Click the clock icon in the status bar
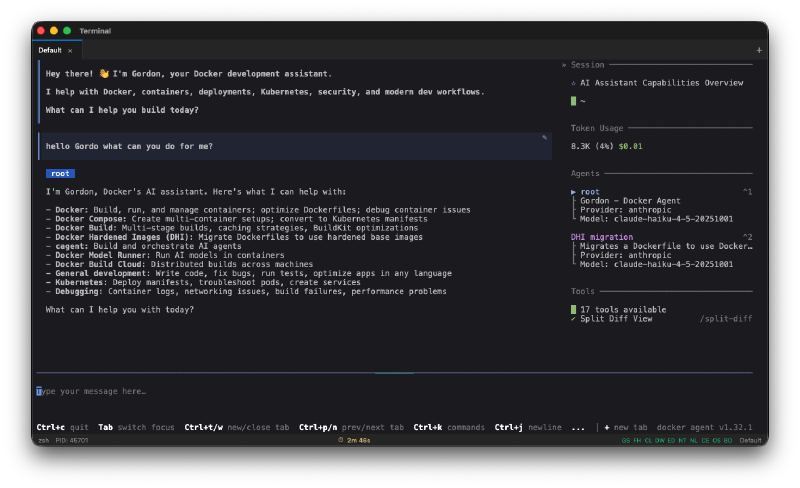 pyautogui.click(x=340, y=440)
